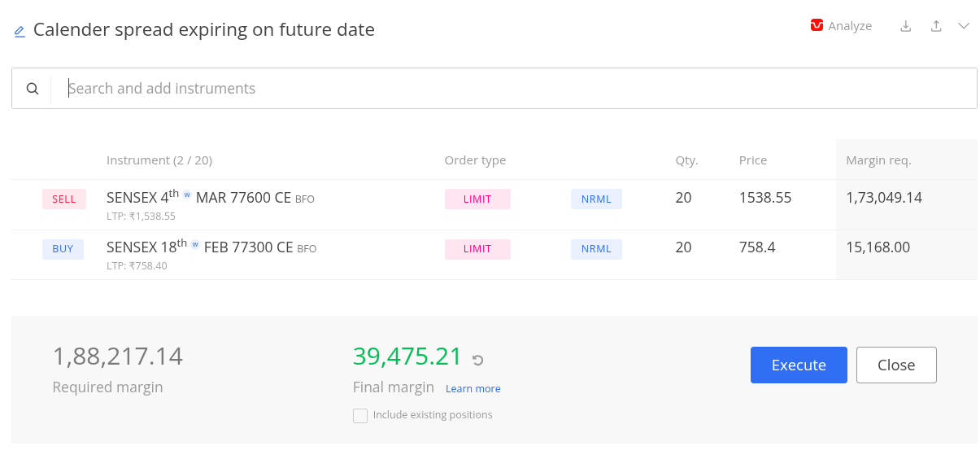
Task: Click LTP ₹758.40 text
Action: [x=137, y=266]
